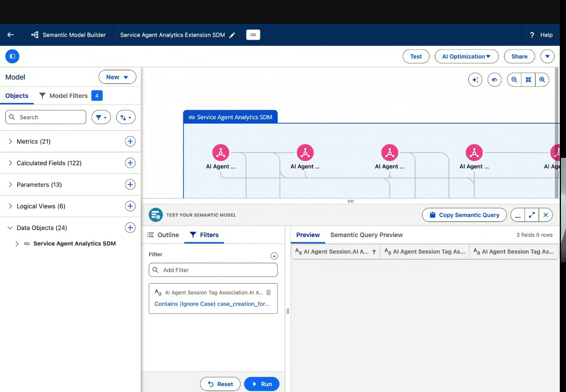This screenshot has width=566, height=392.
Task: Collapse the Data Objects (24) section
Action: (x=10, y=228)
